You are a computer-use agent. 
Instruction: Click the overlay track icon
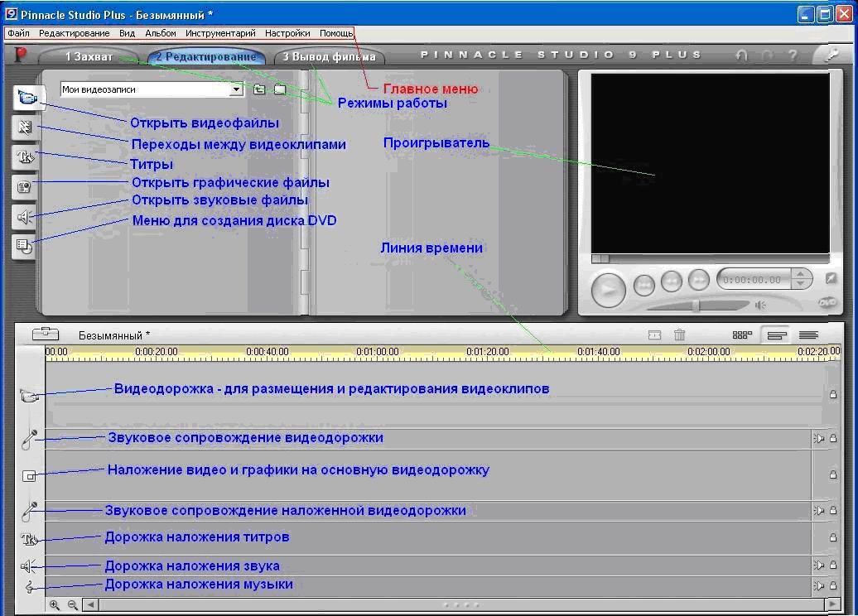(29, 476)
